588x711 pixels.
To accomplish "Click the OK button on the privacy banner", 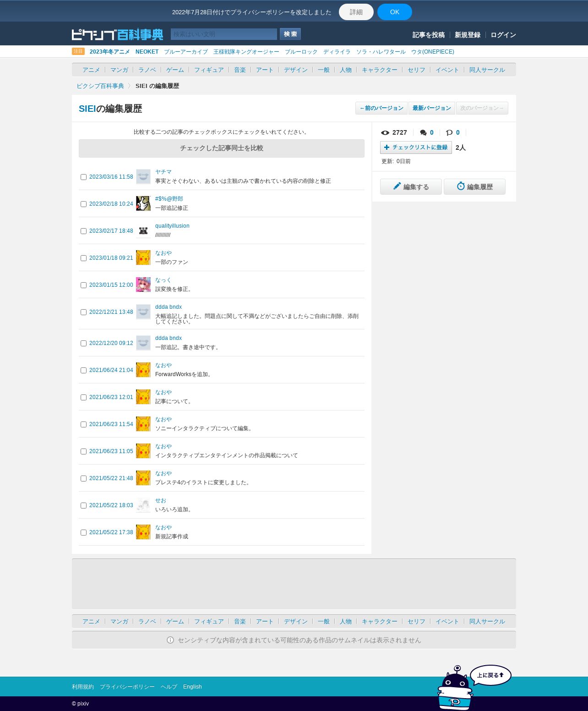I will click(395, 12).
